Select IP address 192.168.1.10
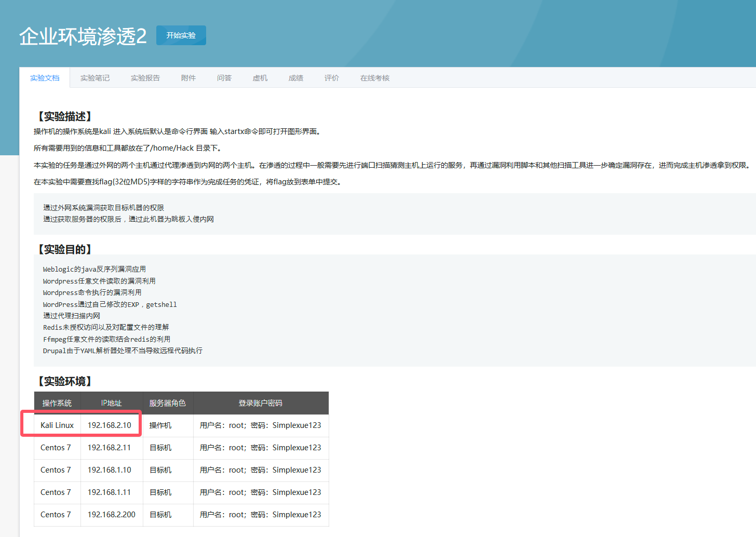This screenshot has width=756, height=537. click(110, 470)
